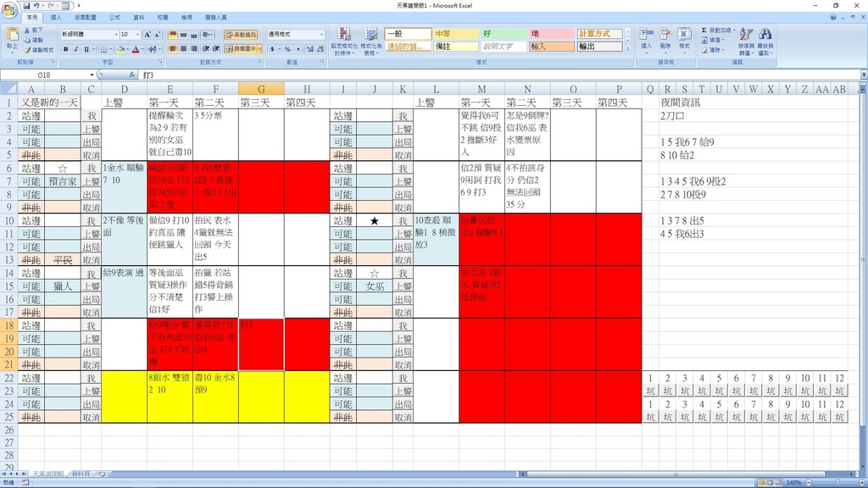
Task: Toggle Wrap Text (自動換列)
Action: click(x=241, y=35)
